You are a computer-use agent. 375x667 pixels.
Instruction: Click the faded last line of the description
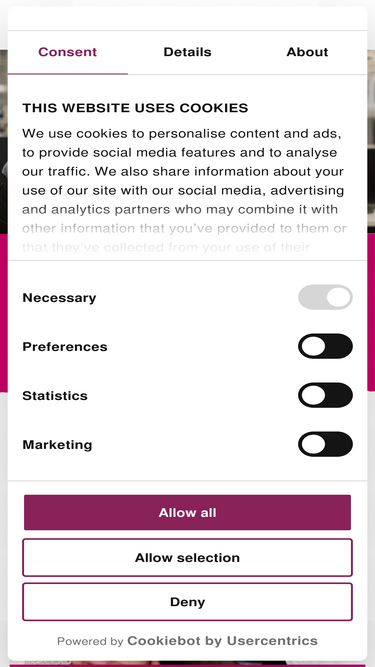[x=166, y=247]
